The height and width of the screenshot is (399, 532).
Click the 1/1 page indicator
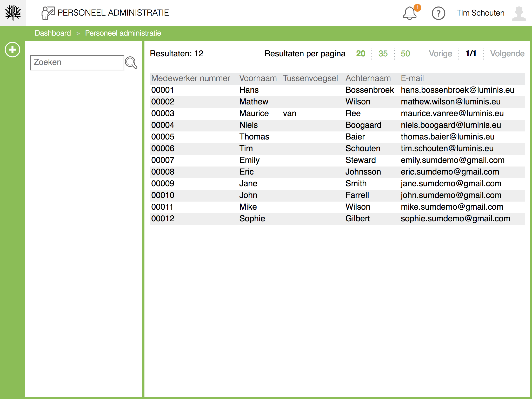click(x=471, y=54)
